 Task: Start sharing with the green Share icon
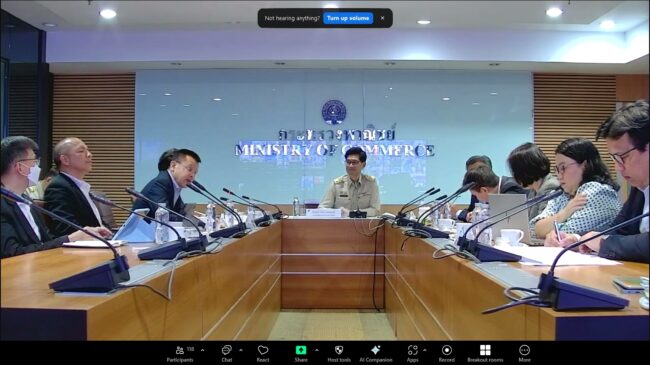[301, 350]
